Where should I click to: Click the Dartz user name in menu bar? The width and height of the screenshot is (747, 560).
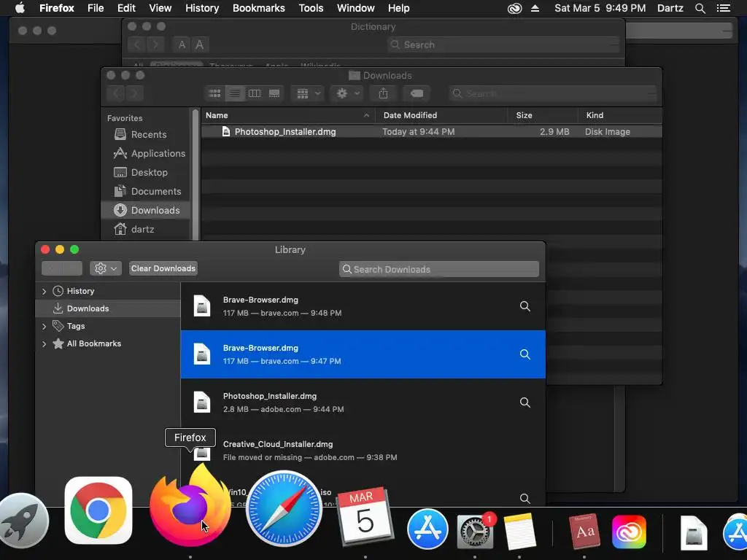670,8
